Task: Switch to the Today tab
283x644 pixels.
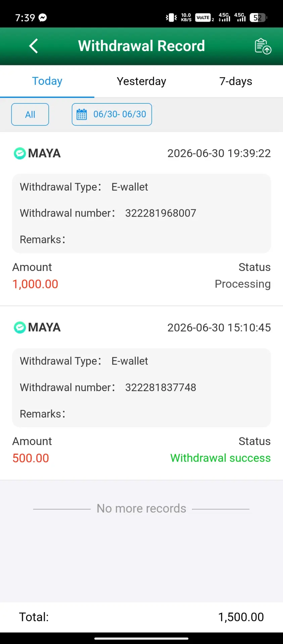Action: click(x=47, y=81)
